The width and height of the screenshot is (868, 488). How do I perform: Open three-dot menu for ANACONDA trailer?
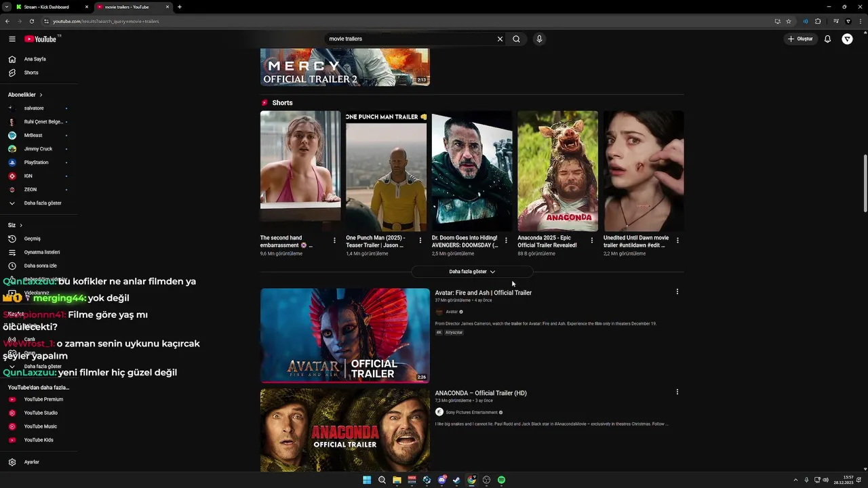click(x=677, y=392)
